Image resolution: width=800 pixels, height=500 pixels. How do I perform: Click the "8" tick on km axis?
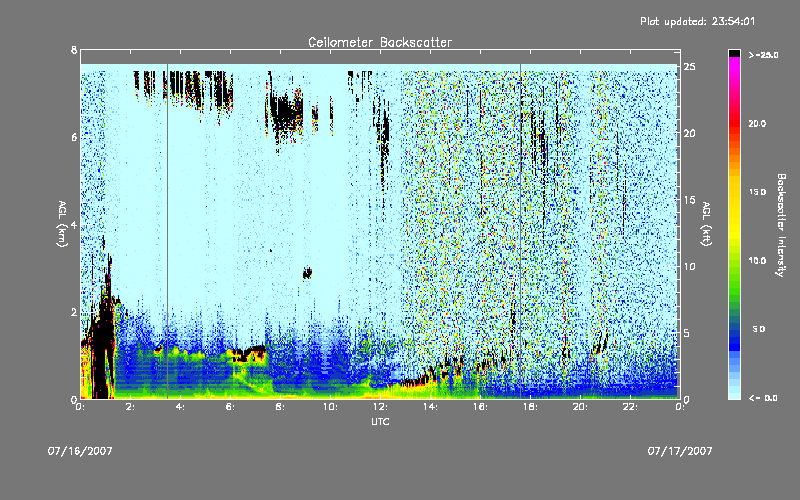point(74,50)
